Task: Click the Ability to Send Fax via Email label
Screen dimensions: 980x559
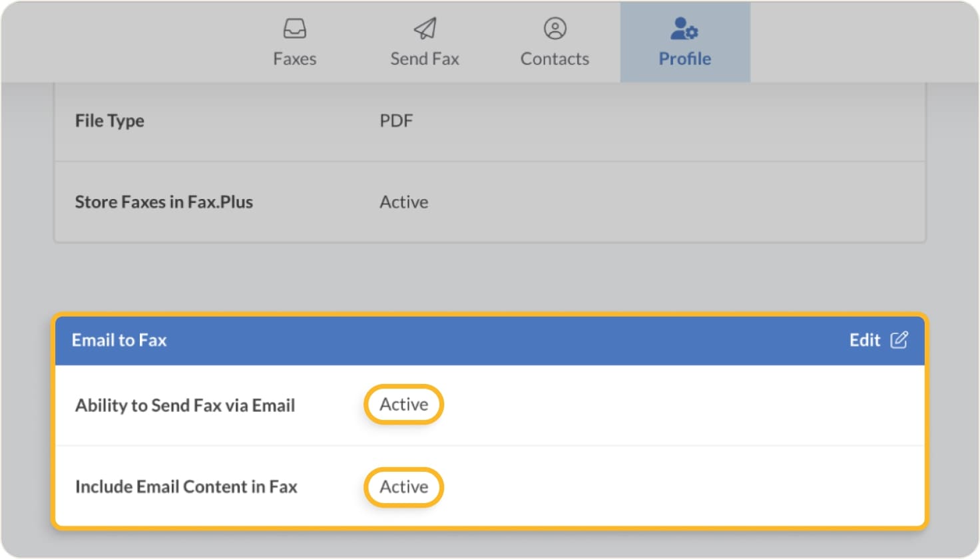Action: pyautogui.click(x=185, y=404)
